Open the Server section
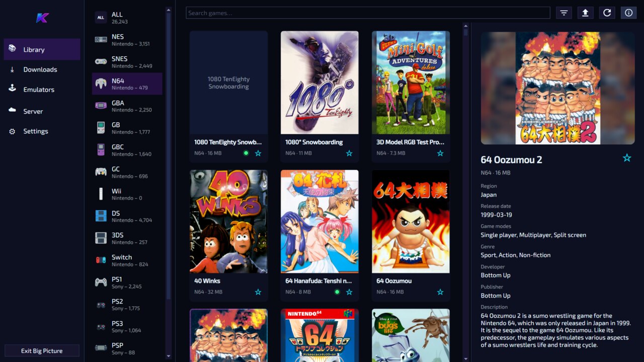The width and height of the screenshot is (644, 362). tap(42, 111)
